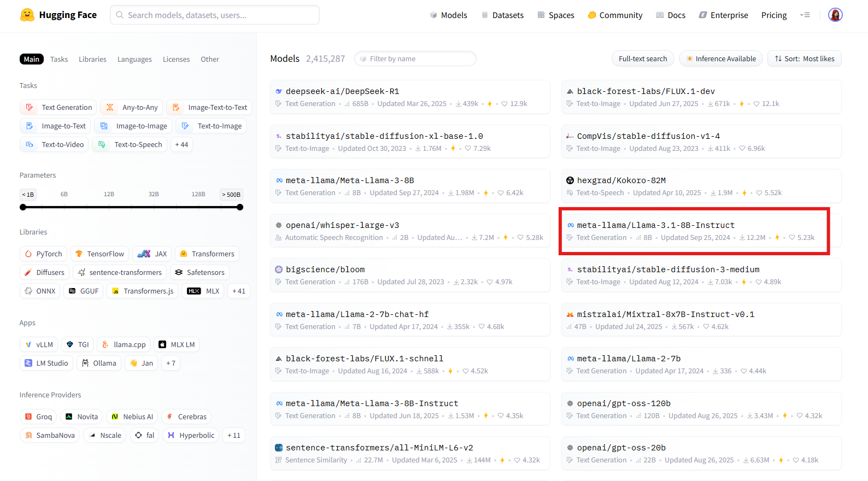
Task: Filter by Text Generation task
Action: pos(58,107)
